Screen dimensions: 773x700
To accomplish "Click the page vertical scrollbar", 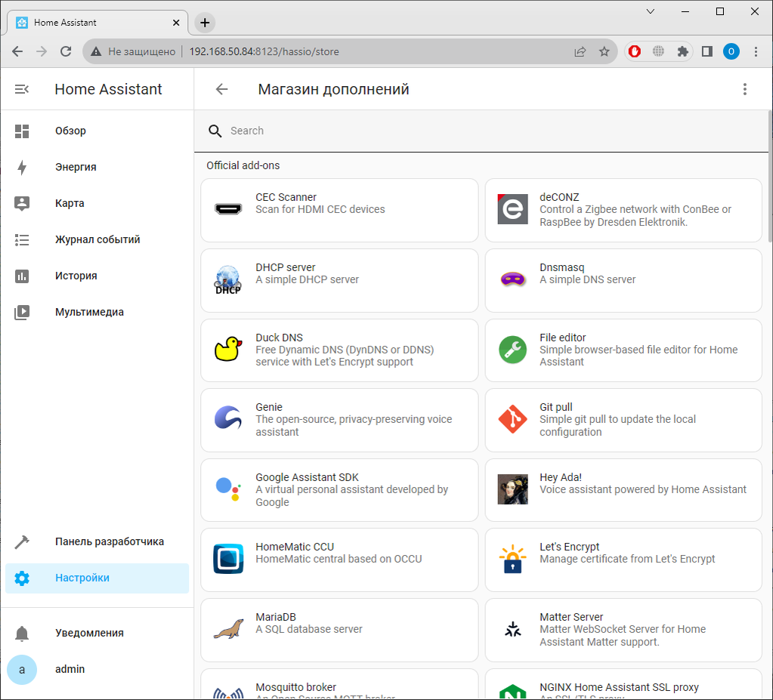I will 769,176.
